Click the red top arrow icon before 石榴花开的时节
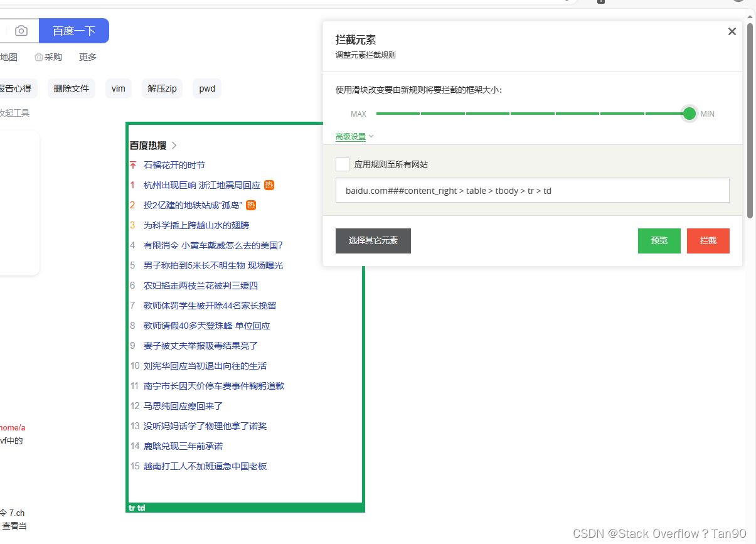The height and width of the screenshot is (544, 756). [x=133, y=165]
